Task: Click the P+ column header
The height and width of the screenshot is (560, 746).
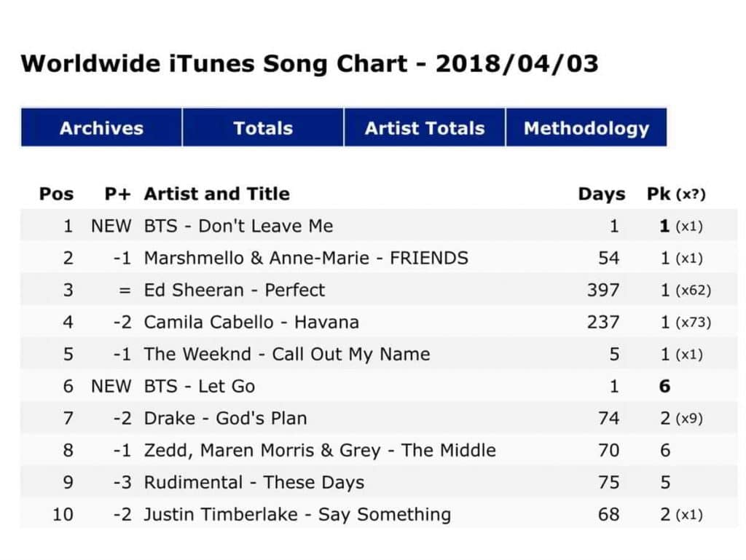Action: (117, 194)
